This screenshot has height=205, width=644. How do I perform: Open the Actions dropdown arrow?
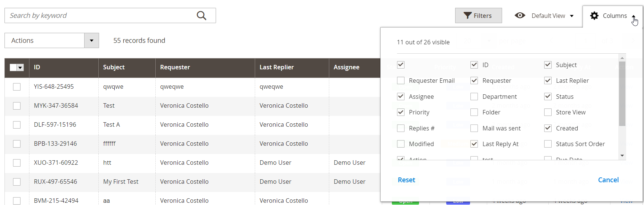tap(92, 41)
